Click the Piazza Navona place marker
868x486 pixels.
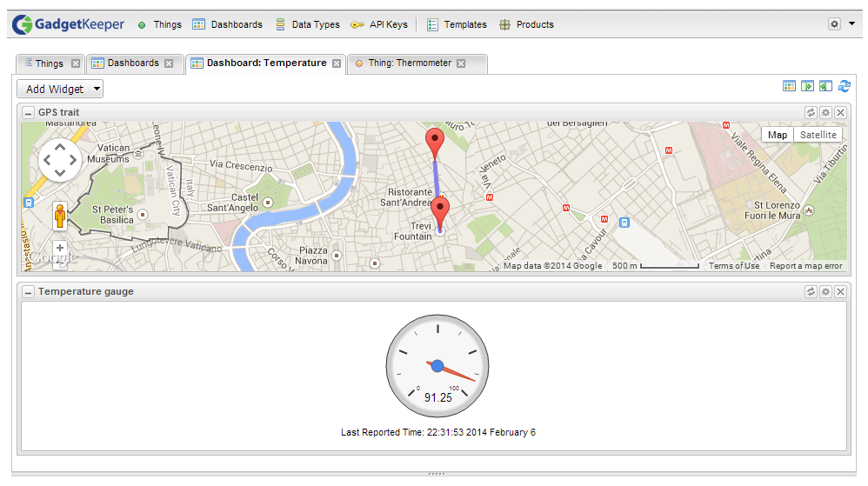(x=337, y=256)
